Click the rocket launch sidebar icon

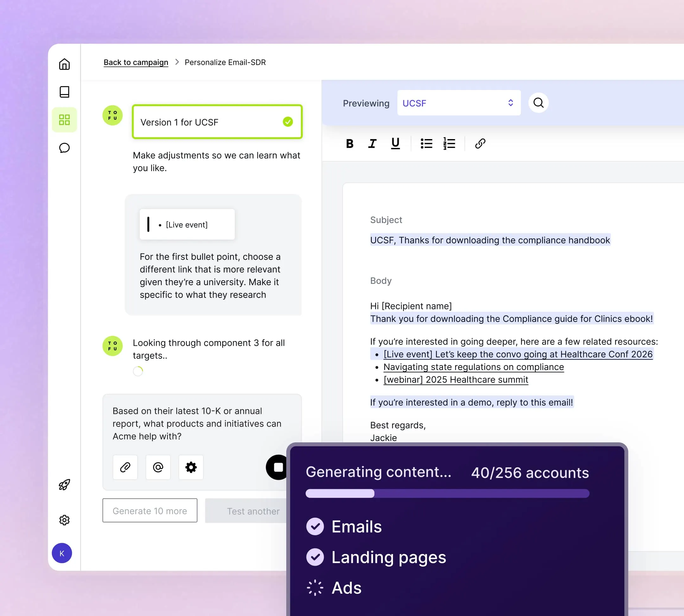[x=64, y=485]
